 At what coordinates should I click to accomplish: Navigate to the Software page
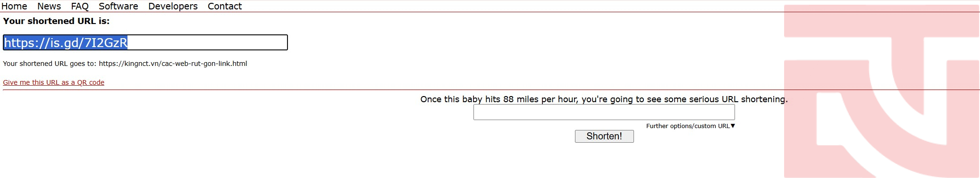click(x=118, y=6)
